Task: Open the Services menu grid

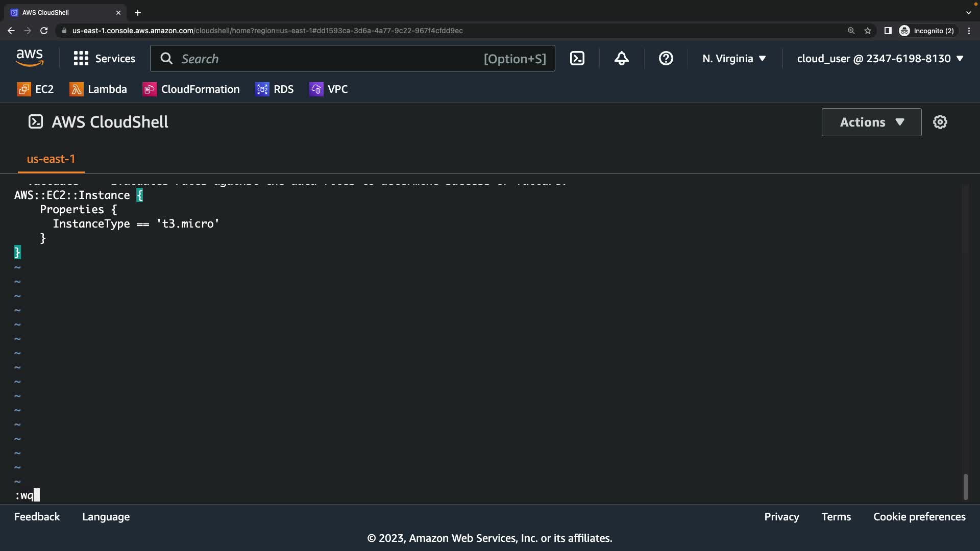Action: point(104,58)
